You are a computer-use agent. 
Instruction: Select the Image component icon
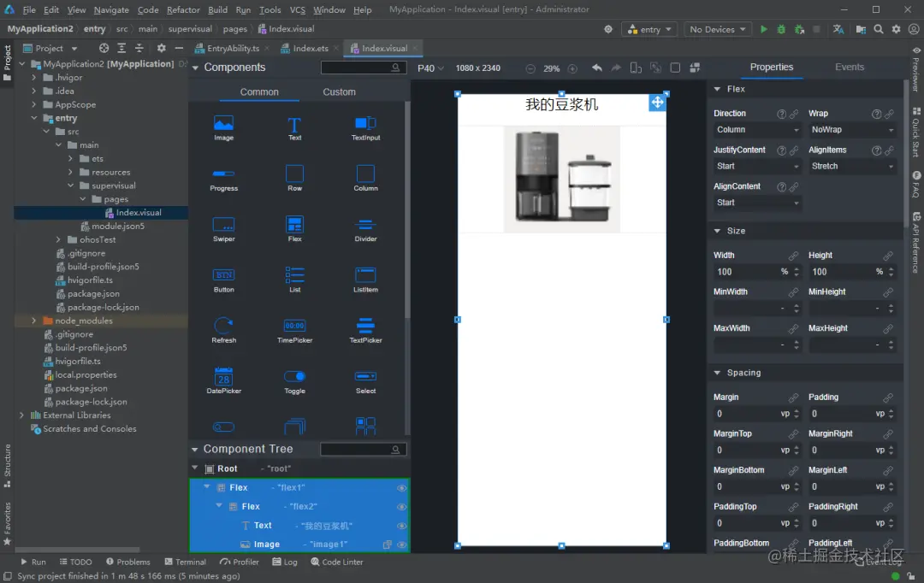click(223, 124)
